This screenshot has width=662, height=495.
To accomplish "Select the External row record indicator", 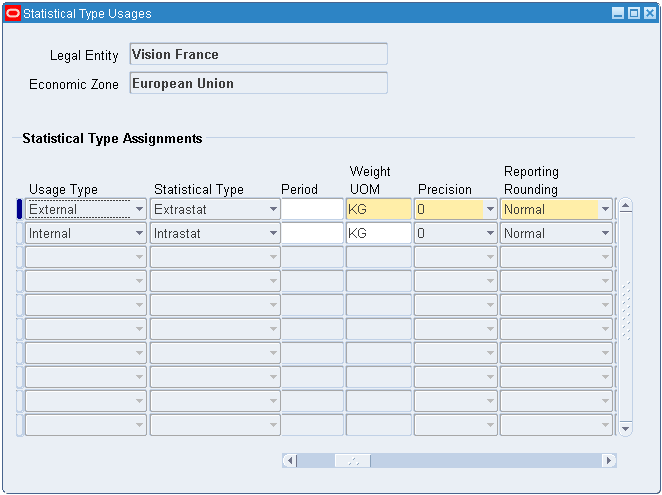I will 19,209.
